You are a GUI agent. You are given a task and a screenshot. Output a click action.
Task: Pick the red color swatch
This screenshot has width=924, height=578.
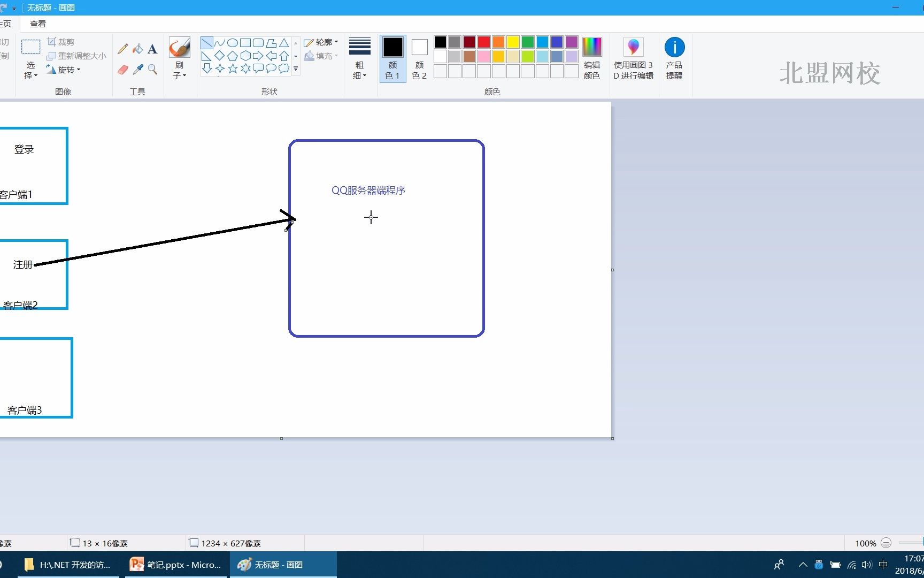pyautogui.click(x=484, y=42)
